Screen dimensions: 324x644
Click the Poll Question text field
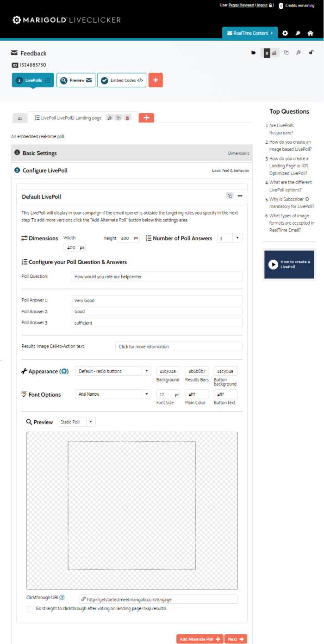[x=156, y=276]
